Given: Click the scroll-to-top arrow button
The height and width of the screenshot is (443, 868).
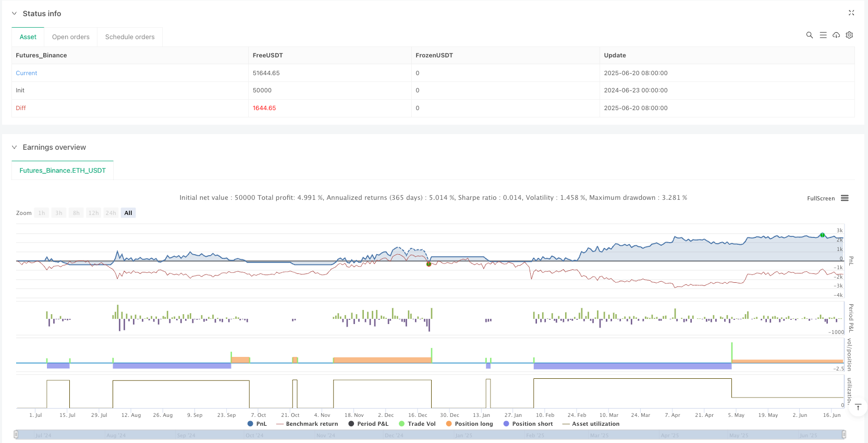Looking at the screenshot, I should [x=858, y=407].
